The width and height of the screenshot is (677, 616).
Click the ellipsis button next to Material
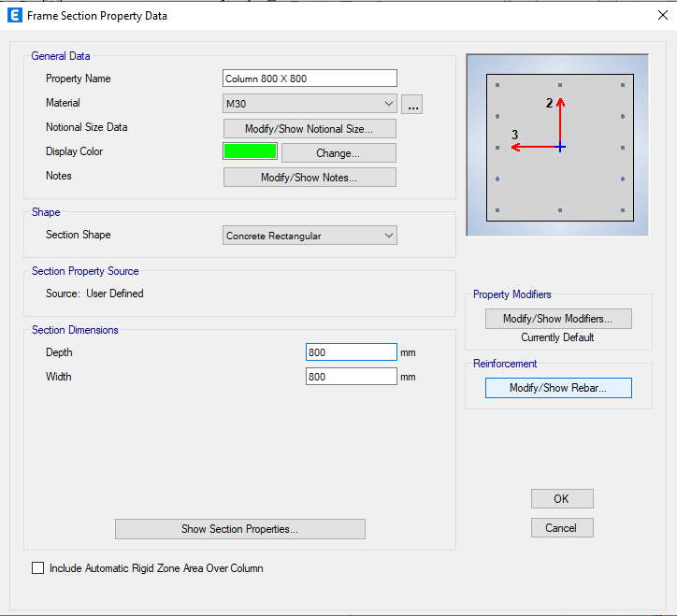point(413,105)
